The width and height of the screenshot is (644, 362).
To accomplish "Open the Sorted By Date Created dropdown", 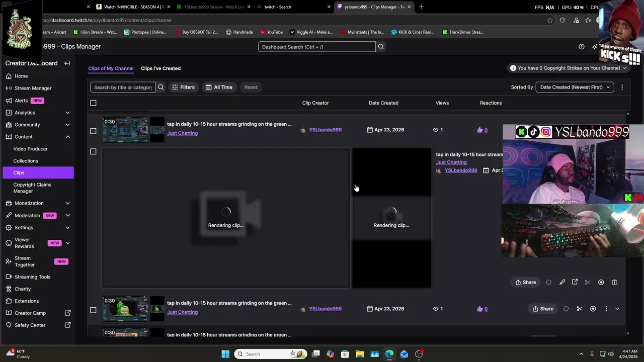I will 575,87.
